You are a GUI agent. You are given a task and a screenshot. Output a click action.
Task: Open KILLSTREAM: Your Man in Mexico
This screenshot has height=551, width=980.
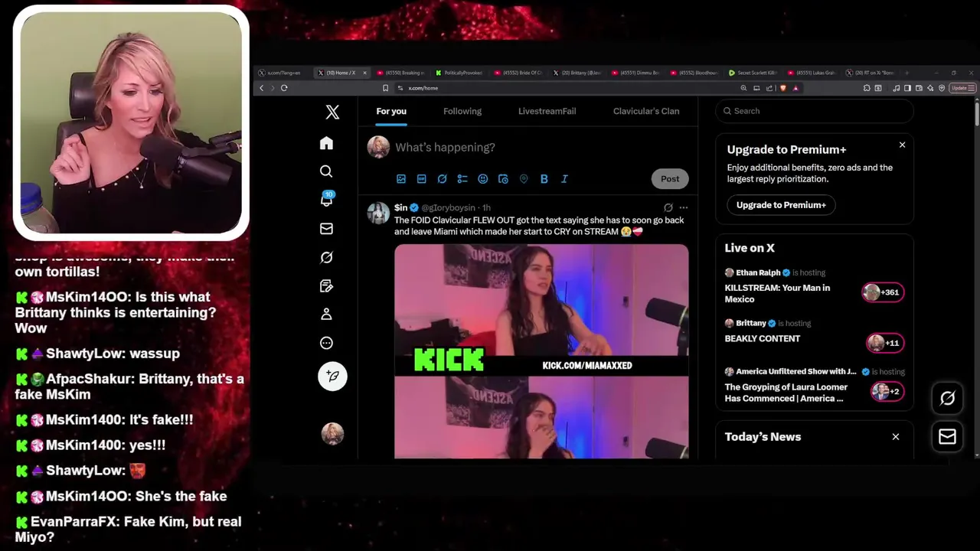pyautogui.click(x=777, y=293)
